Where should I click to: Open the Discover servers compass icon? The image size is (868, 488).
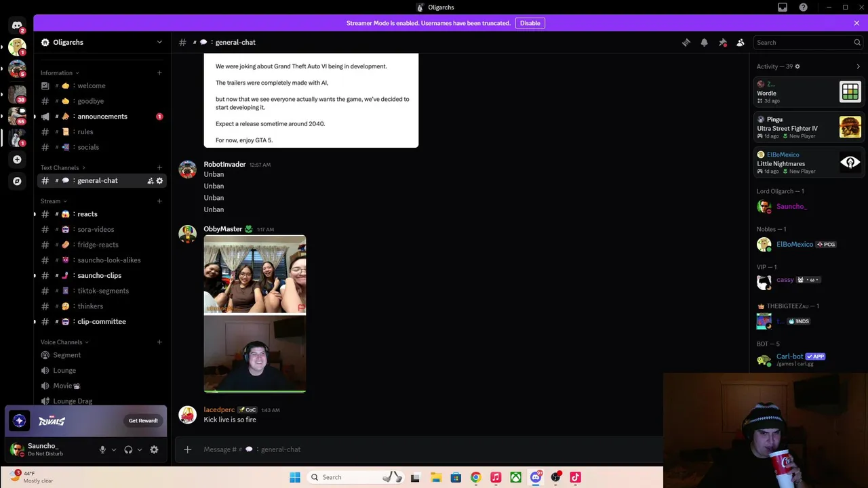(17, 181)
